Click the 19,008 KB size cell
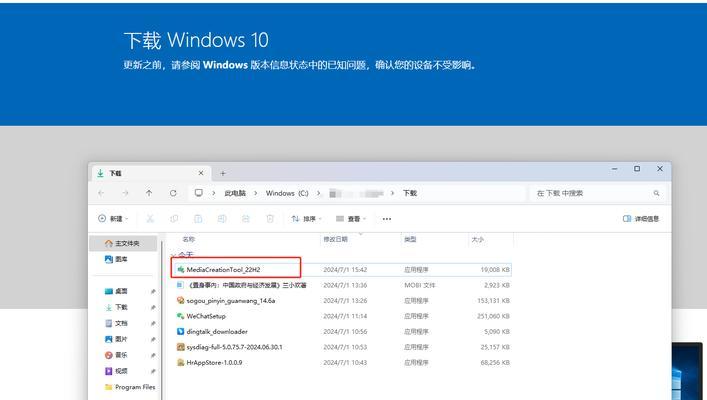The image size is (707, 400). (495, 270)
